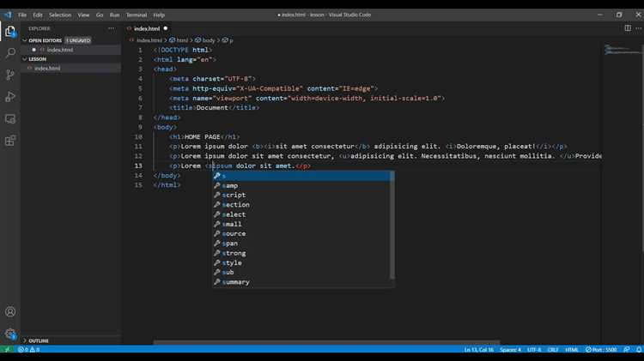Click the suggestion list scrollbar
This screenshot has width=644, height=361.
(392, 226)
